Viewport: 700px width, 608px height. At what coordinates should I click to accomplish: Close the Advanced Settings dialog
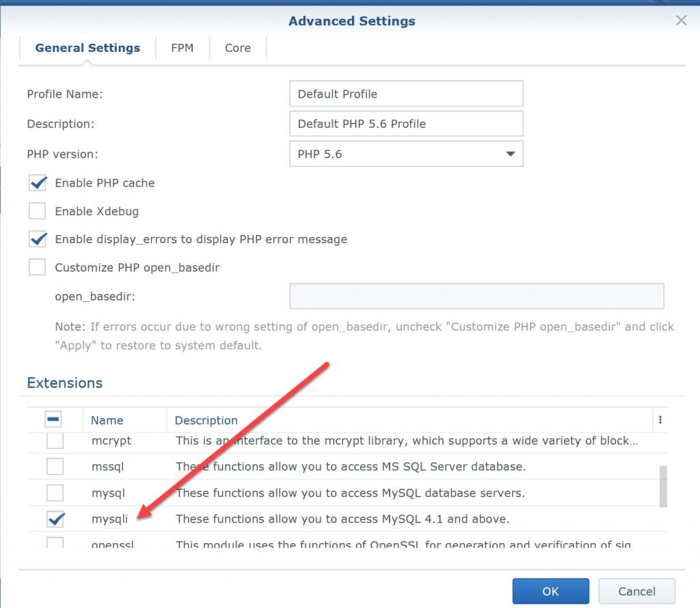(681, 20)
